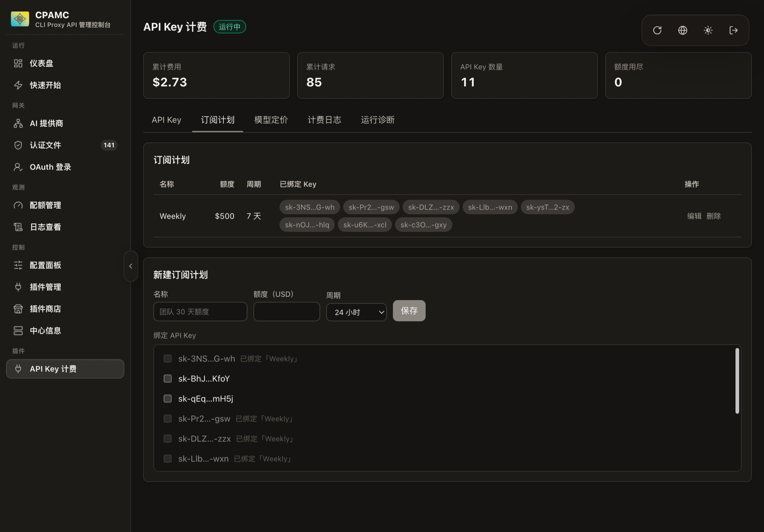Click the 认证文件 shield icon
The height and width of the screenshot is (532, 764).
coord(18,145)
